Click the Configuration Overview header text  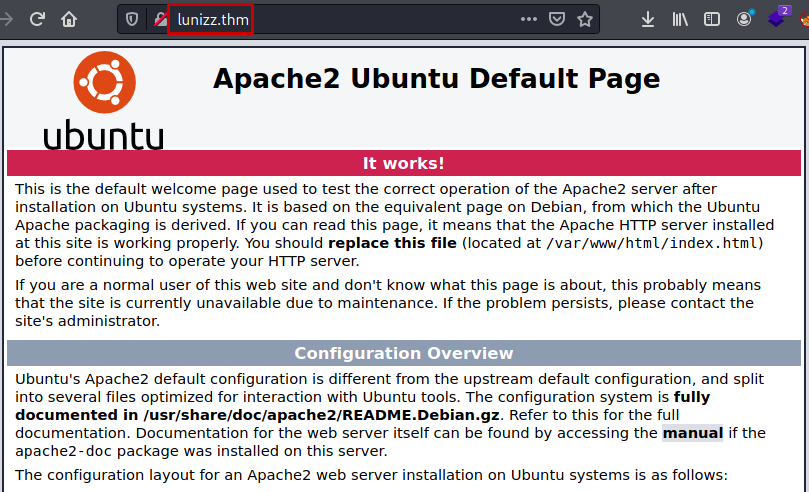[403, 353]
